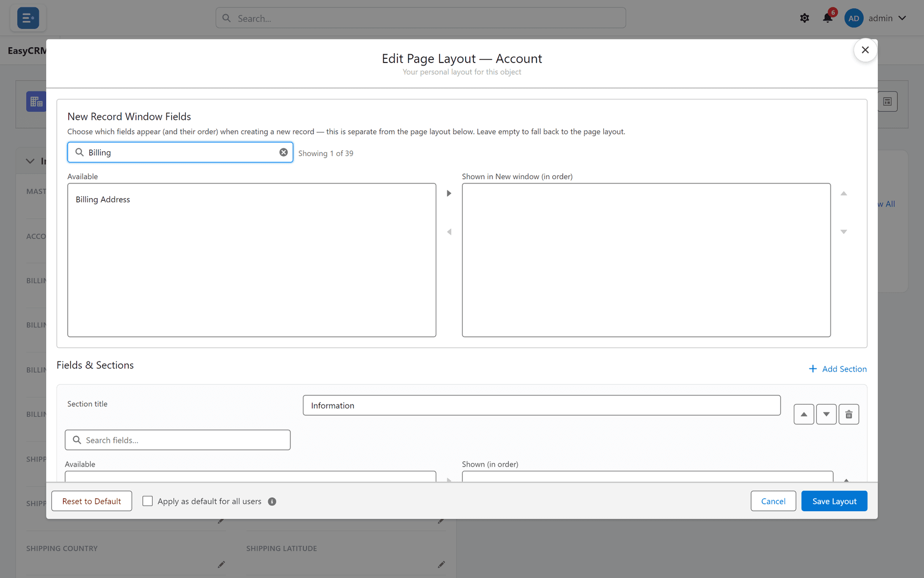
Task: Open the EasyCRM app logo menu
Action: coord(28,18)
